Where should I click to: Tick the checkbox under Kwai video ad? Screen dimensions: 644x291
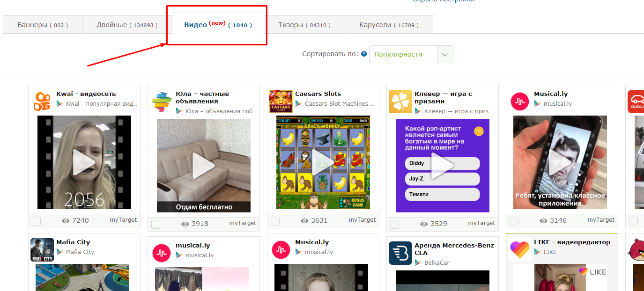37,221
